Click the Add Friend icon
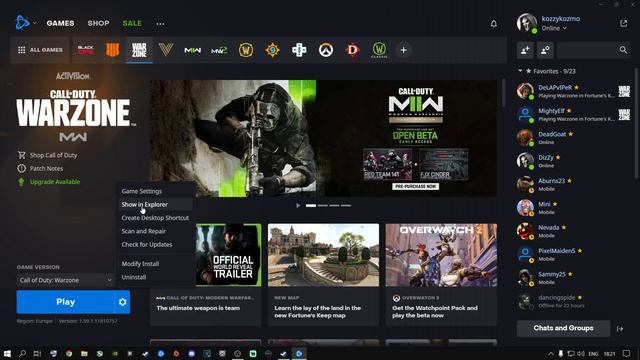This screenshot has width=640, height=360. 525,50
